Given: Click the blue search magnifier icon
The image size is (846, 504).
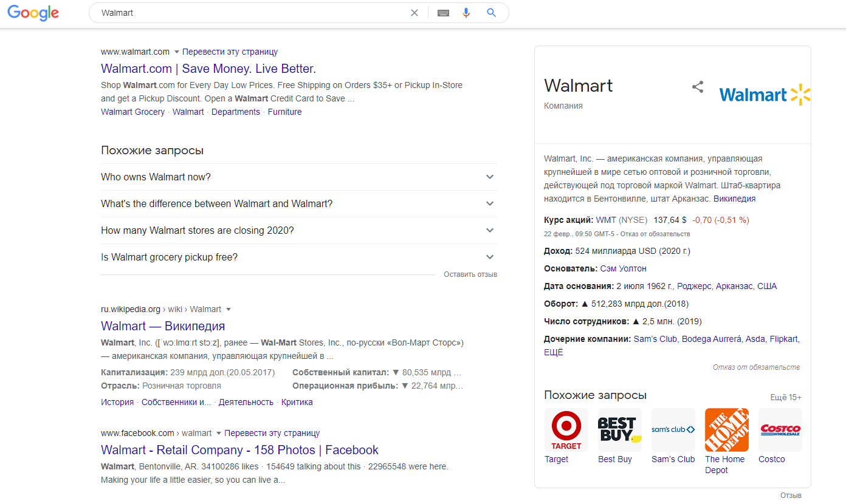Looking at the screenshot, I should 492,13.
